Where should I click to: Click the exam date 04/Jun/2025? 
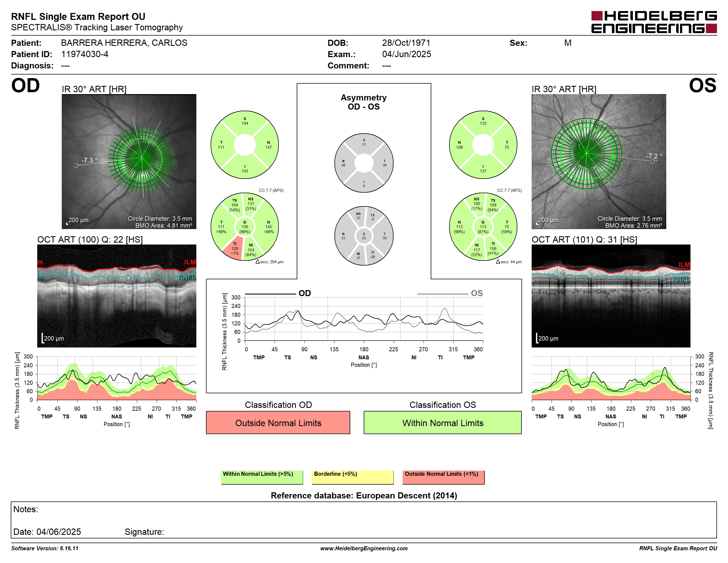[x=406, y=54]
